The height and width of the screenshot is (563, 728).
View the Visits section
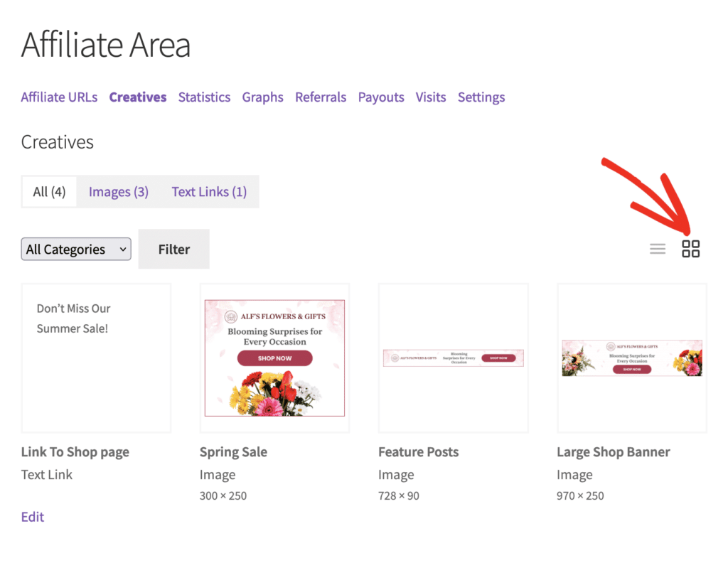[431, 97]
